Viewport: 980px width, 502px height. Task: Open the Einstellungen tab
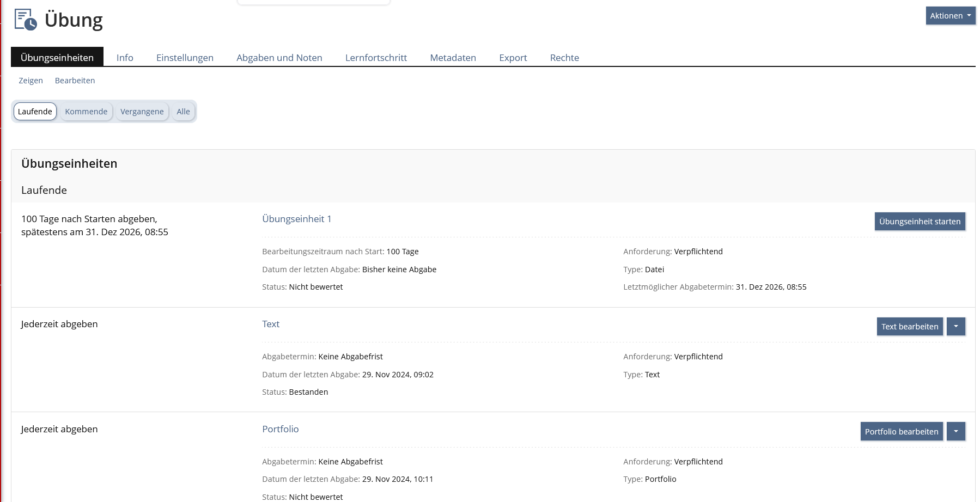[x=185, y=58]
